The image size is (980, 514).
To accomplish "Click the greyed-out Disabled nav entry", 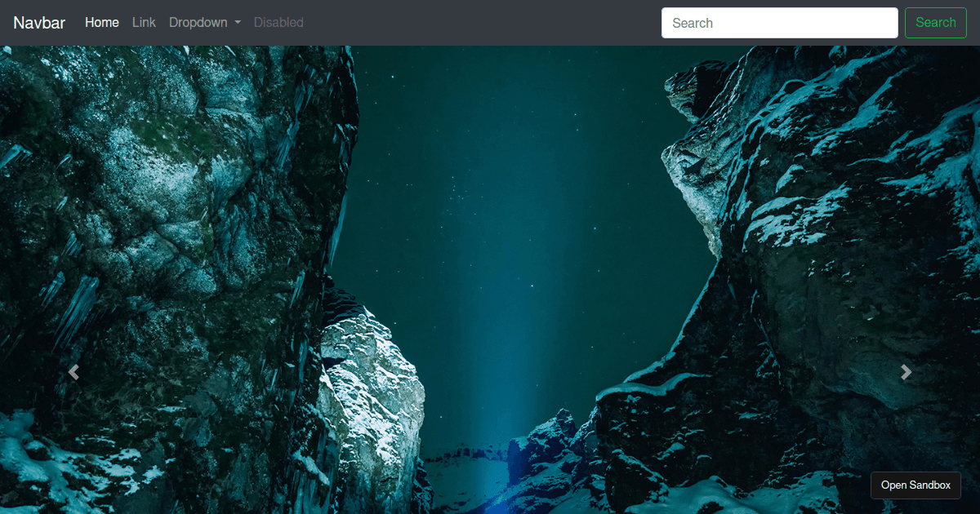I will point(278,23).
